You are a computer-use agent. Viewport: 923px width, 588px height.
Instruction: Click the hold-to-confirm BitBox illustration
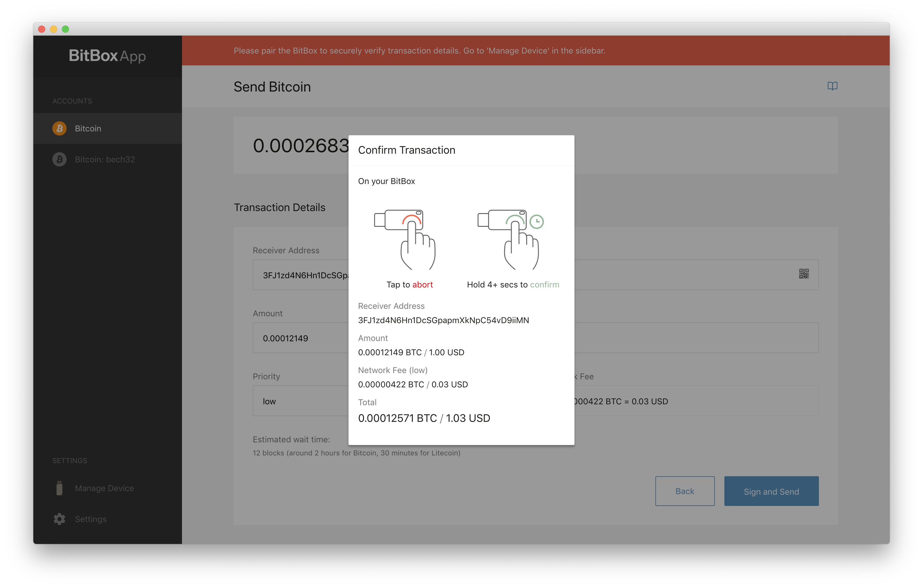[x=511, y=240]
